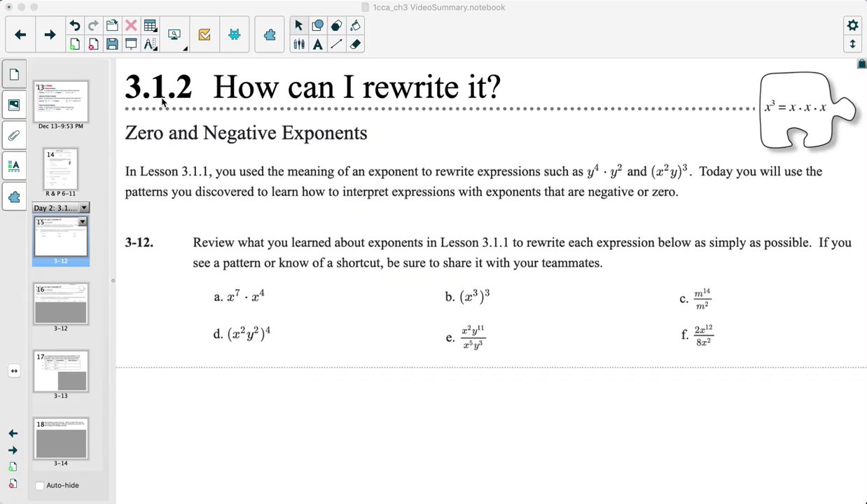Go to the next page with the forward arrow
The height and width of the screenshot is (504, 867).
[x=50, y=34]
